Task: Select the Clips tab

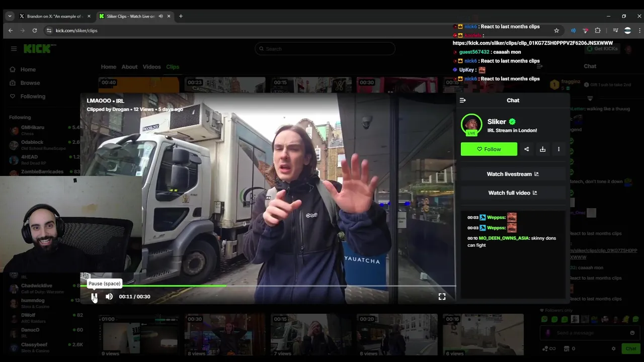Action: click(173, 67)
